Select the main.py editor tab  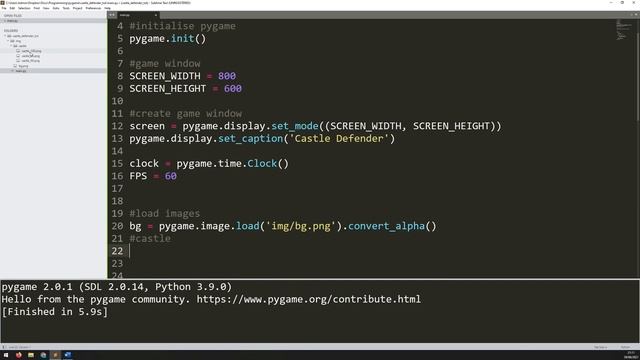(137, 15)
